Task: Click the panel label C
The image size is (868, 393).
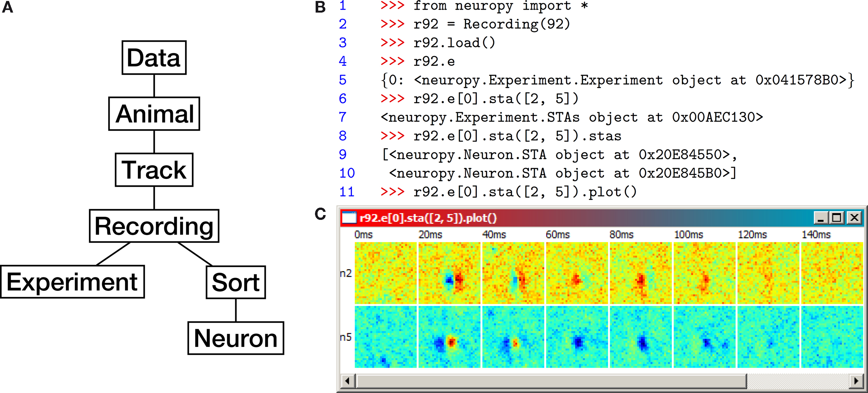Action: 320,214
